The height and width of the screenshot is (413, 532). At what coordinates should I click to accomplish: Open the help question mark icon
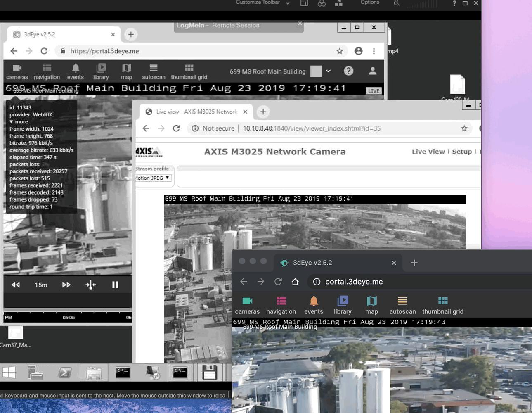pyautogui.click(x=348, y=71)
